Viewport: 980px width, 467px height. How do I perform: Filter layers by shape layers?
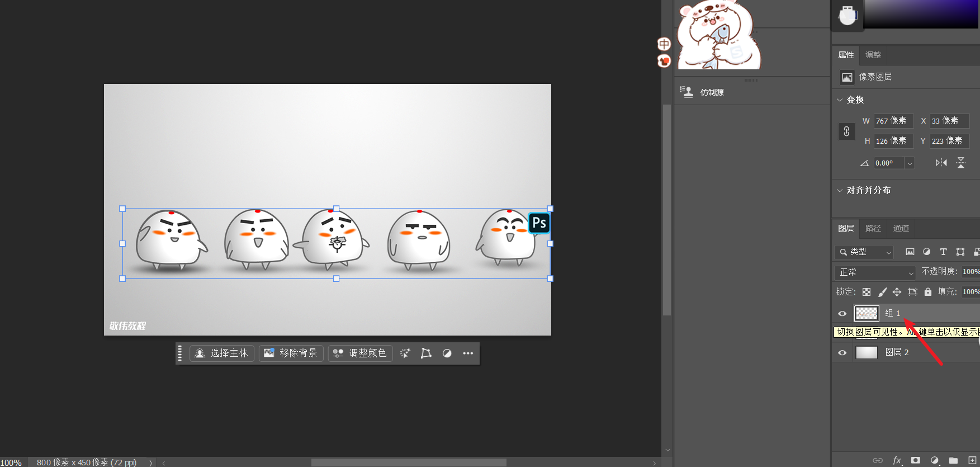click(960, 252)
